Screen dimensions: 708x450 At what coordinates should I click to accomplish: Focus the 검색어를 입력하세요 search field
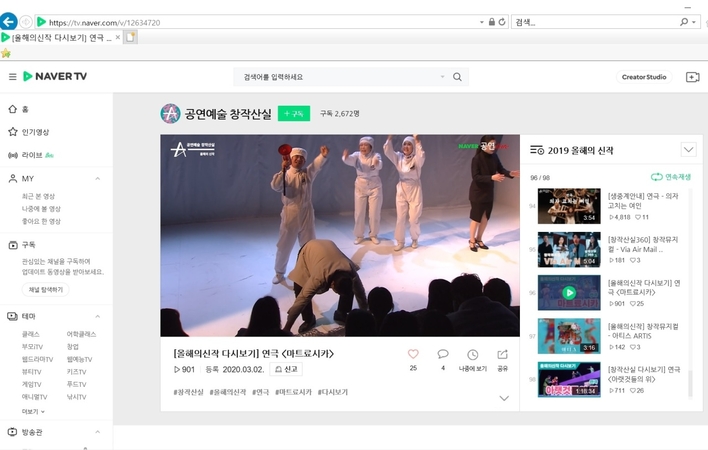(340, 77)
